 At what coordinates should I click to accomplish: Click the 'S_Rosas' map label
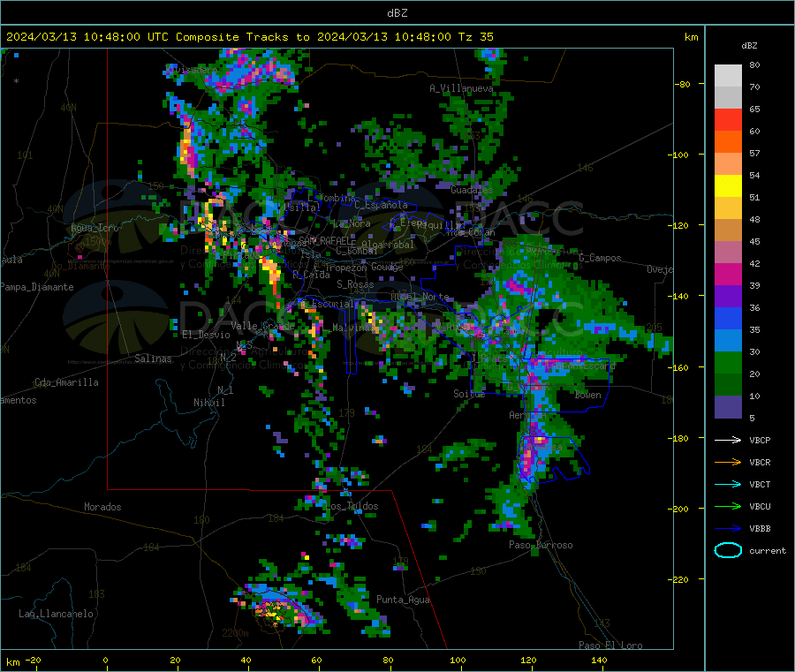[x=355, y=284]
